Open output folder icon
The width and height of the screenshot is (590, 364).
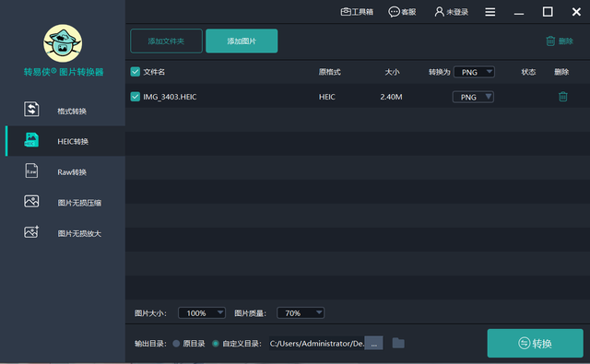(x=398, y=343)
